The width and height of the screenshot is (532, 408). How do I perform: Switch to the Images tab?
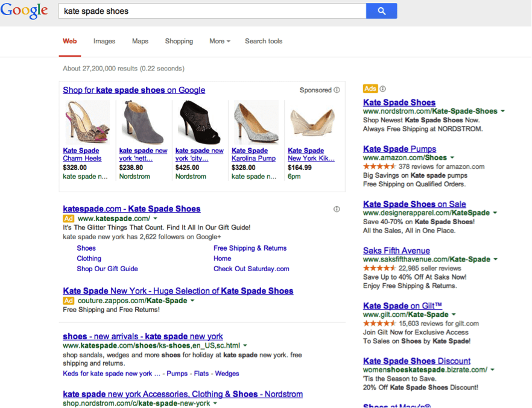[104, 41]
